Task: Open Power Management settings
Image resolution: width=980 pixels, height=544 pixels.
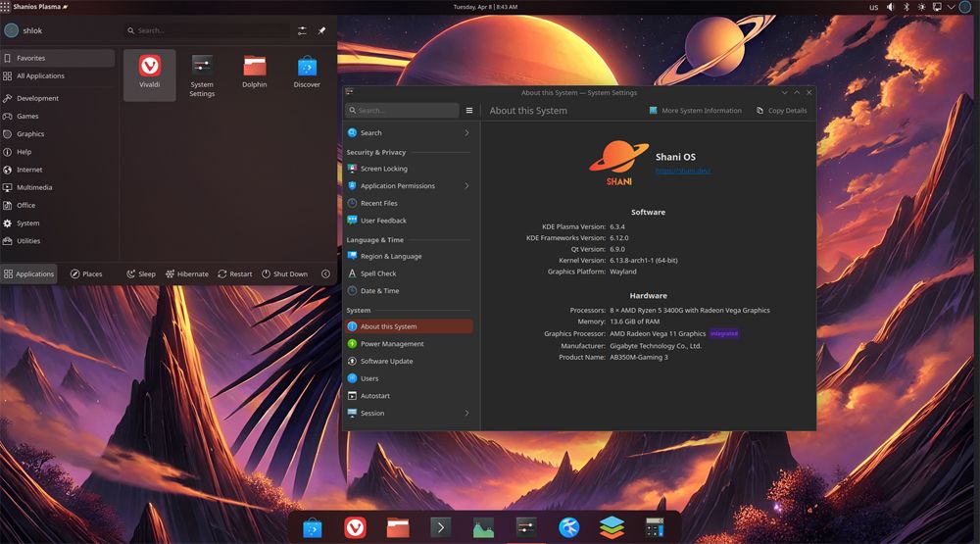Action: (x=409, y=344)
